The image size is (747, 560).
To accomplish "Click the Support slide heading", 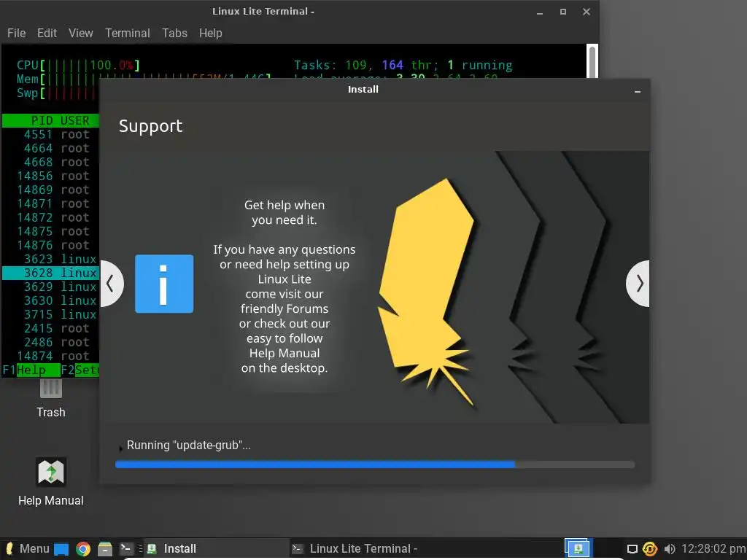I will [x=150, y=126].
